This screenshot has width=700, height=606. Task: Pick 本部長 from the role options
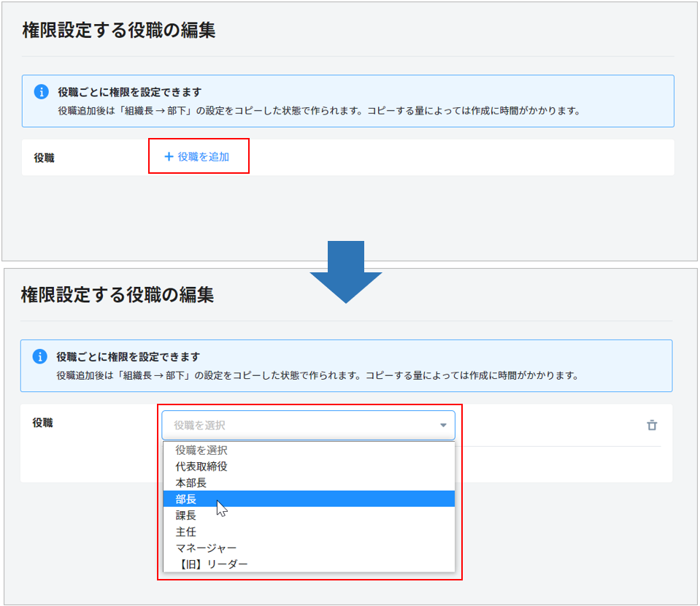[191, 483]
